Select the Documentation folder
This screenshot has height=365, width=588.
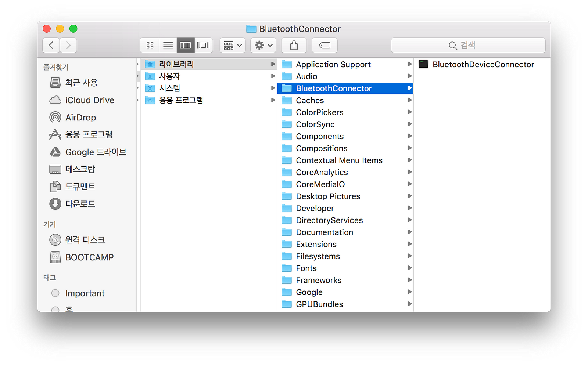coord(345,232)
